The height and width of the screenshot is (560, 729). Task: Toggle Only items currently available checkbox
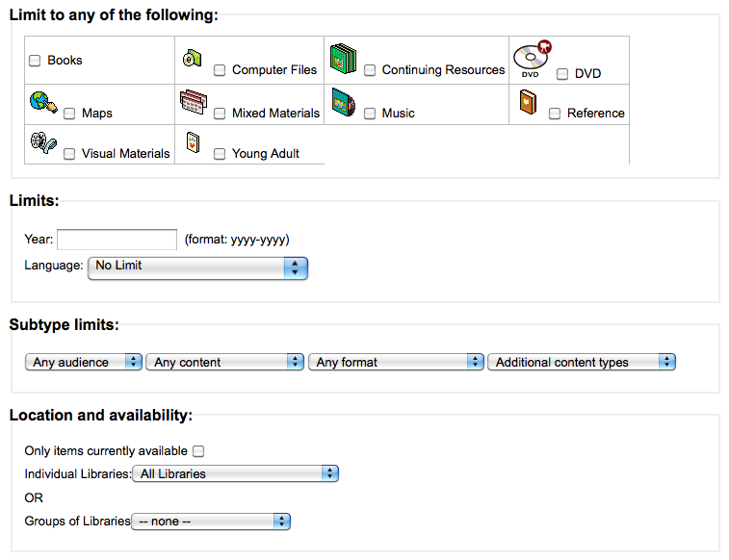pos(198,451)
